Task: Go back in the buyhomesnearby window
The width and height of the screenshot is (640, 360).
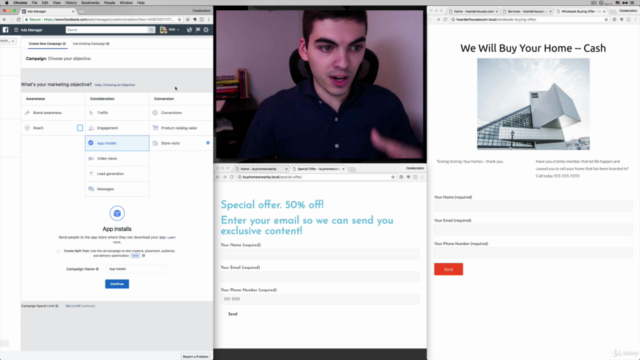Action: 218,177
